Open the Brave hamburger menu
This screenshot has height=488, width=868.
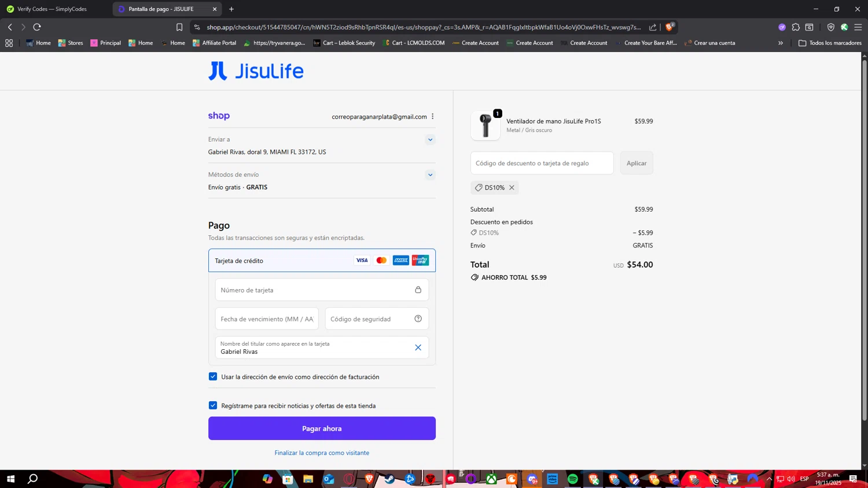tap(858, 27)
